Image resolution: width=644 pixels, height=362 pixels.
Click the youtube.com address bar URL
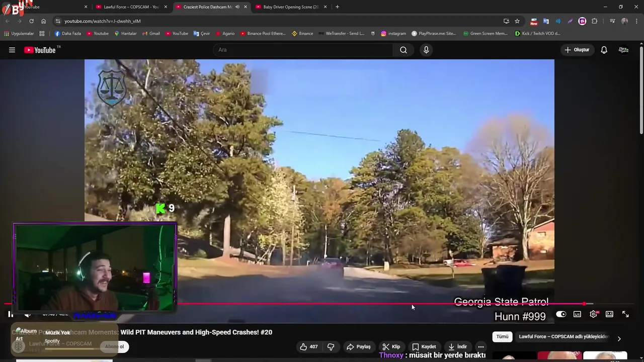point(103,21)
